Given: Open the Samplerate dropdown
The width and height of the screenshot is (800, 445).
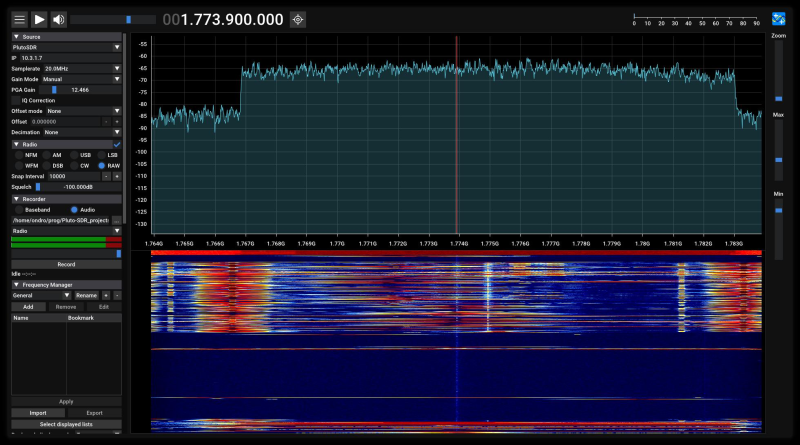Looking at the screenshot, I should pos(82,68).
